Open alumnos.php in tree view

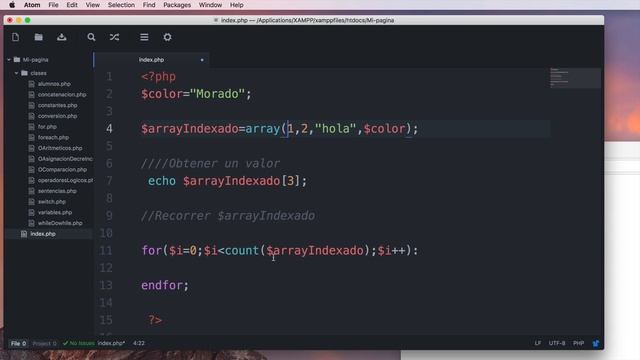pyautogui.click(x=54, y=84)
